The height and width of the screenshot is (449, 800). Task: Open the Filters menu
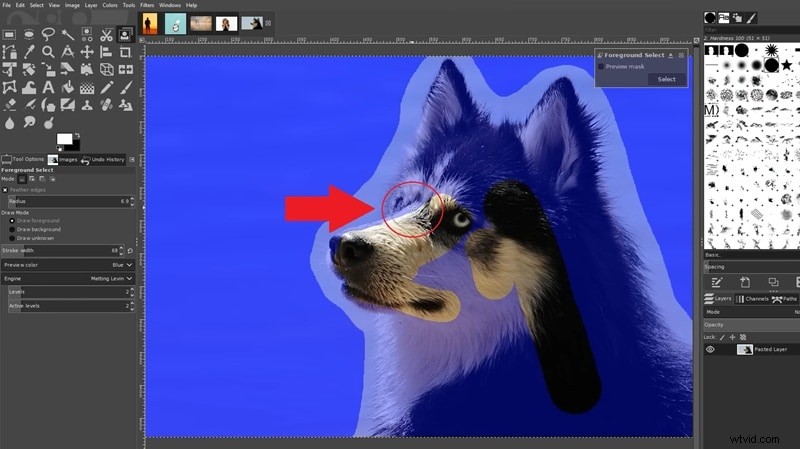pyautogui.click(x=147, y=5)
